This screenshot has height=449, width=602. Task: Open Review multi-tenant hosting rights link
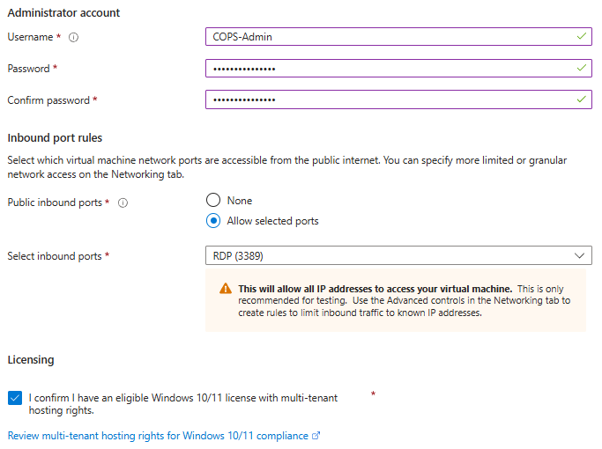click(x=158, y=436)
